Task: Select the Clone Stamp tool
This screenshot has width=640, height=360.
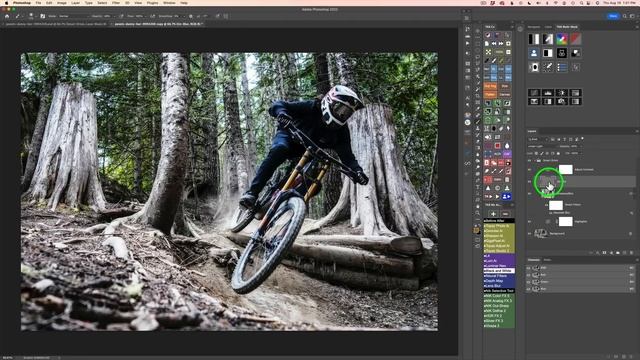Action: (x=477, y=128)
